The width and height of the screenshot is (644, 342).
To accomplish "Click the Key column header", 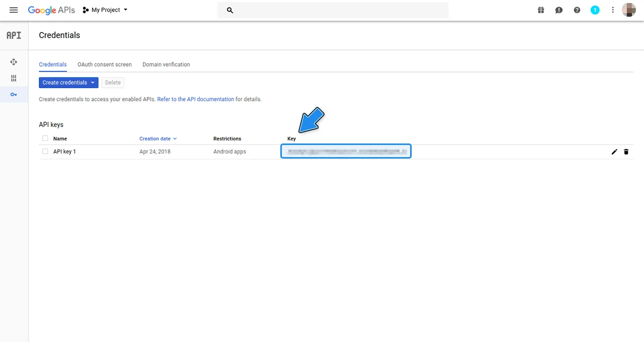I will click(x=291, y=138).
